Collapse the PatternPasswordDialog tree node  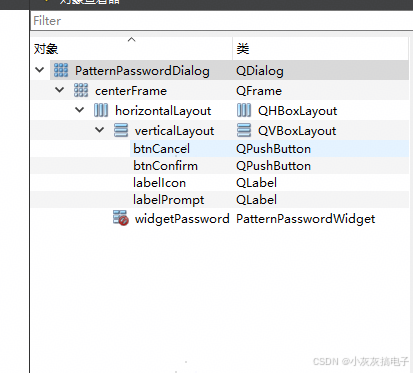click(40, 70)
